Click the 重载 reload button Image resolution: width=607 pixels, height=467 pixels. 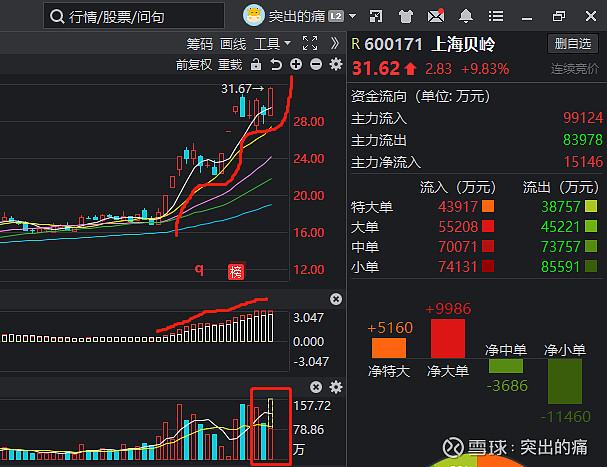(230, 65)
